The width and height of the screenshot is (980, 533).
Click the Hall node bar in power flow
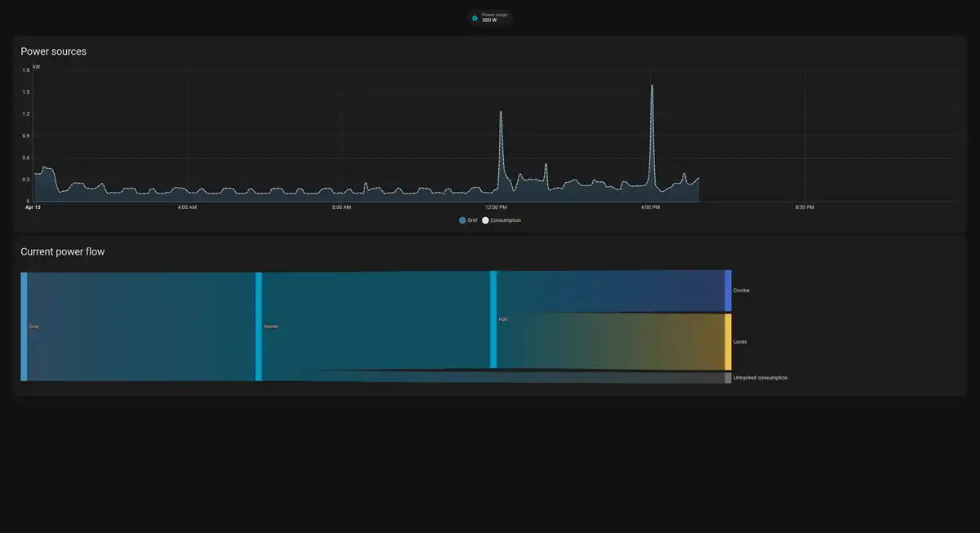pyautogui.click(x=493, y=319)
